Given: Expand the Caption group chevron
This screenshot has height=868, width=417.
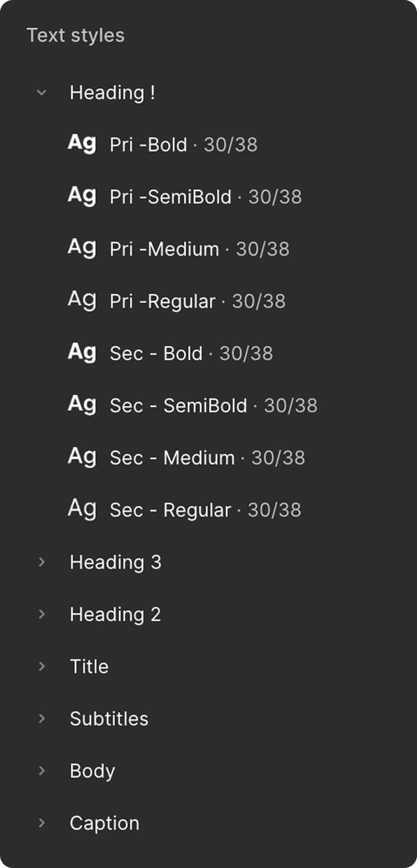Looking at the screenshot, I should [42, 823].
